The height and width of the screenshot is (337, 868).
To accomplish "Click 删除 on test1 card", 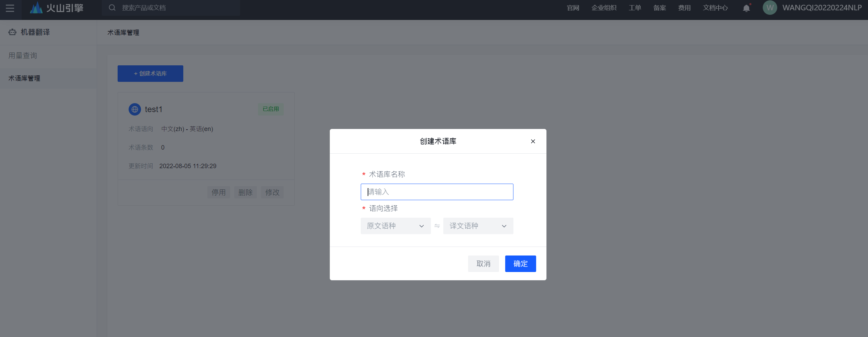I will coord(246,192).
